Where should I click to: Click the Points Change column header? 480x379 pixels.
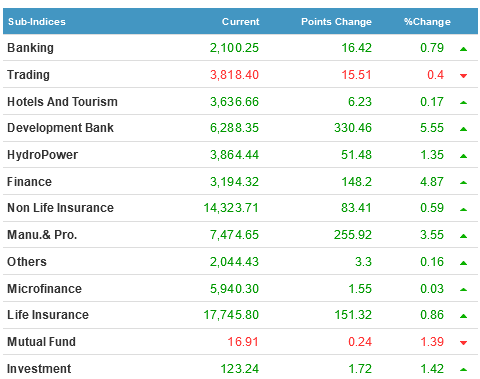(x=336, y=22)
